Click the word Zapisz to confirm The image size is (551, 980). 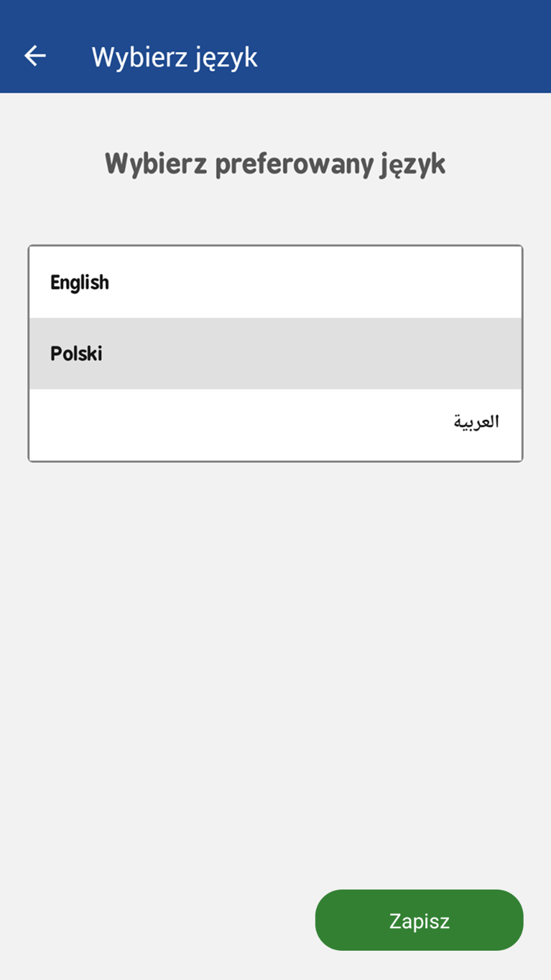(x=419, y=921)
